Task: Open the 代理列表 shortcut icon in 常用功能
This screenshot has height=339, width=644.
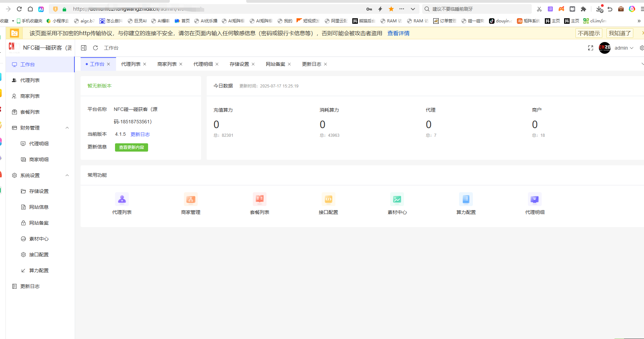Action: click(x=122, y=199)
